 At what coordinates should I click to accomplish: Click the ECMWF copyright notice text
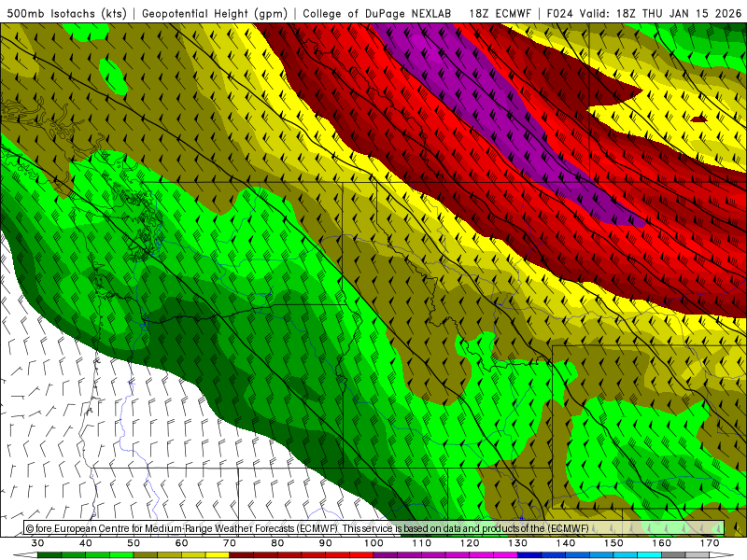click(307, 528)
